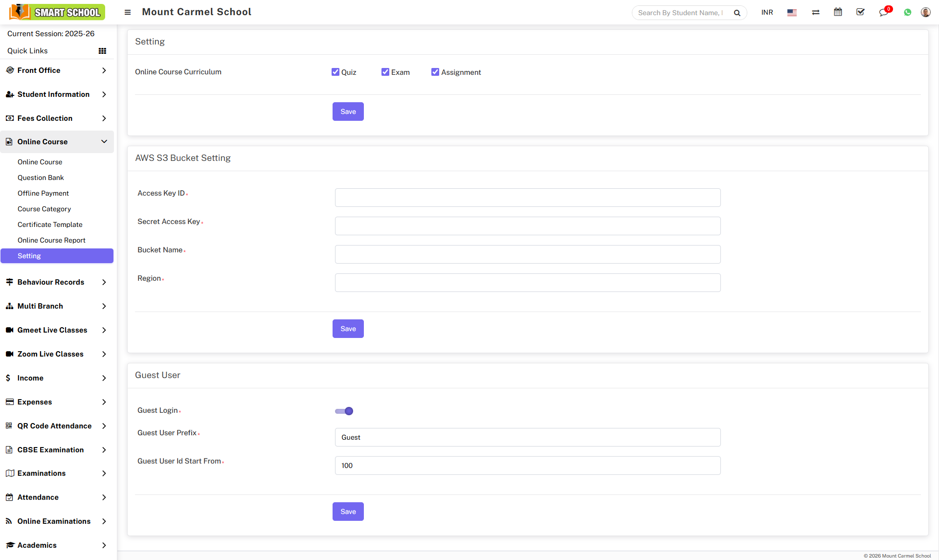Open the chat notifications icon

[883, 12]
